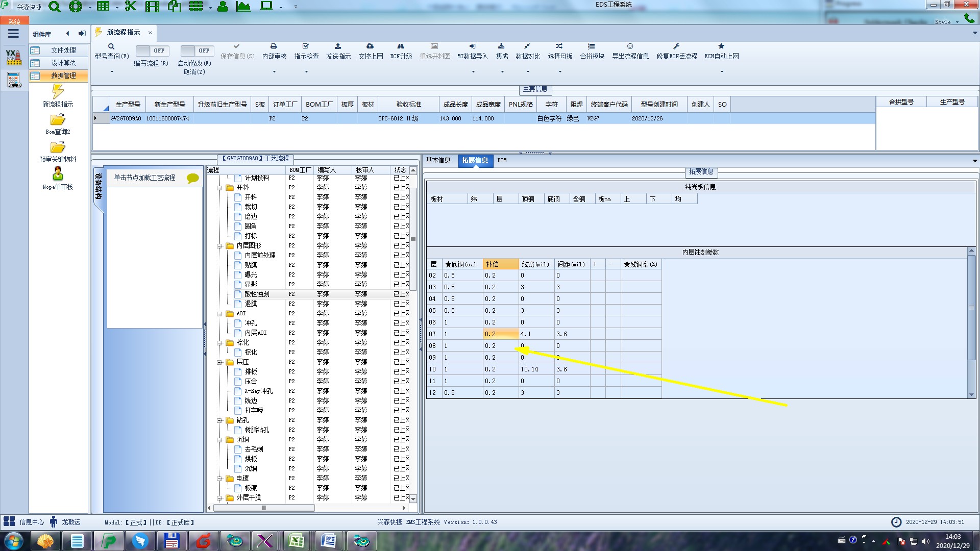The width and height of the screenshot is (980, 551).
Task: Open the Bom查询2 folder icon
Action: 58,120
